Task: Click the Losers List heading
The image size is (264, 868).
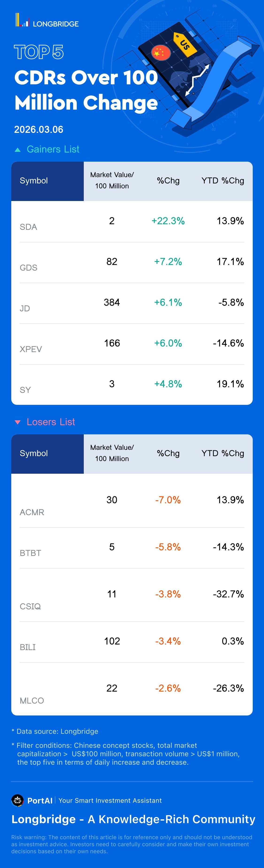Action: [x=51, y=422]
